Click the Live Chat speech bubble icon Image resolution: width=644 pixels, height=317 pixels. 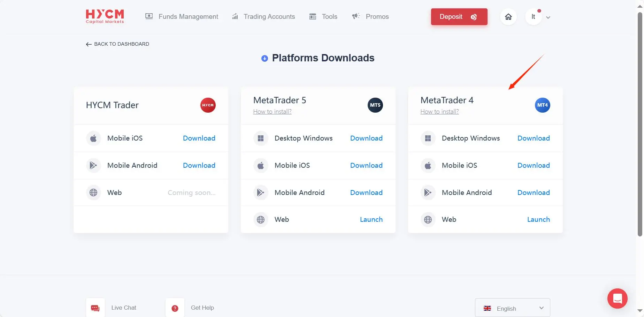coord(95,308)
